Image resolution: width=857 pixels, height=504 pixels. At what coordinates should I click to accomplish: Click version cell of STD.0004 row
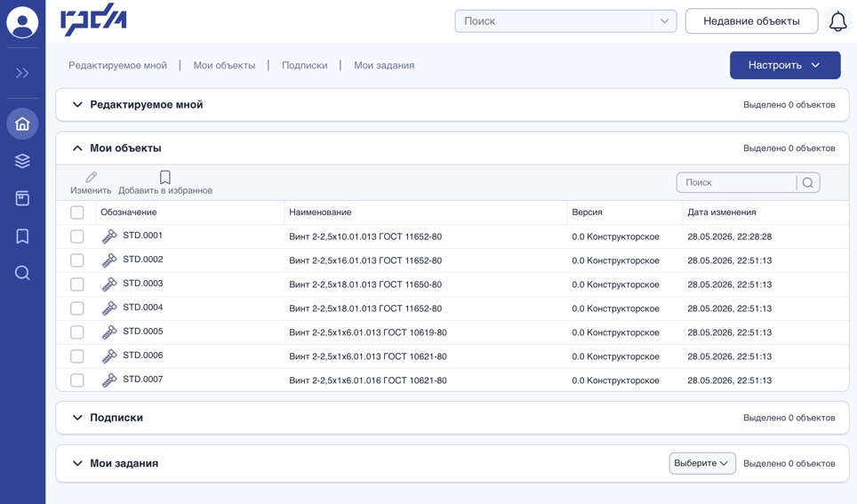pos(615,308)
